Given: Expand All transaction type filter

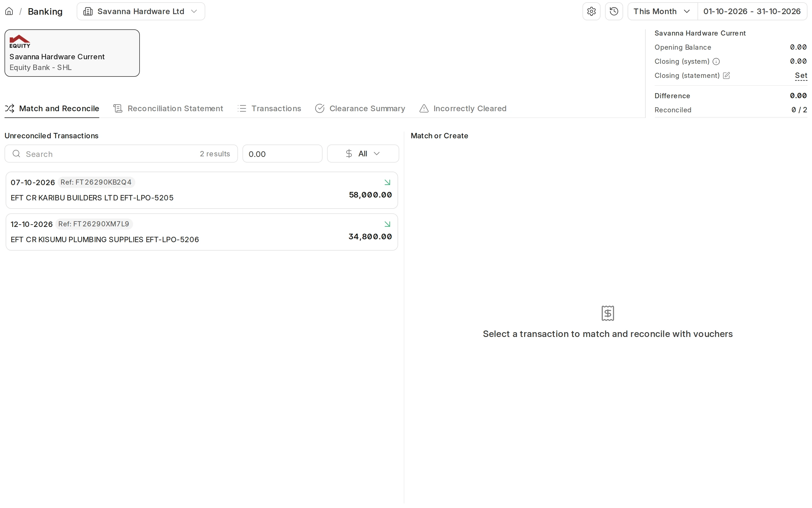Looking at the screenshot, I should (x=363, y=154).
